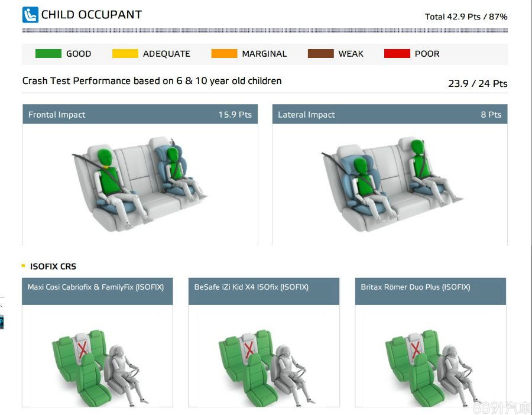
Task: Click the red X on Britax Römer seat diagram
Action: [416, 348]
